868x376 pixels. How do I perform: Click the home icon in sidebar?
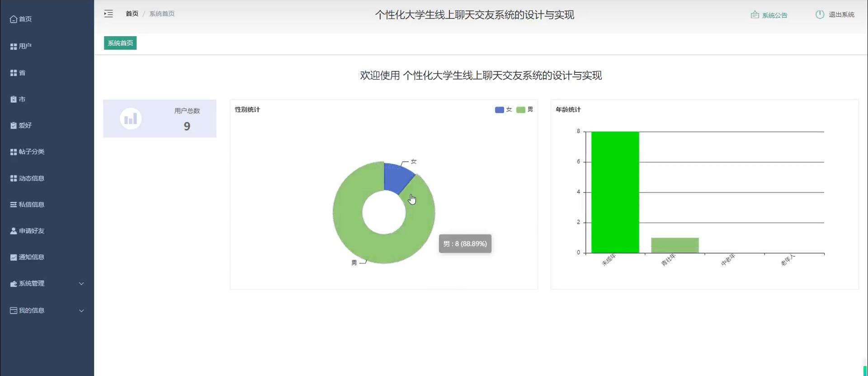point(14,19)
